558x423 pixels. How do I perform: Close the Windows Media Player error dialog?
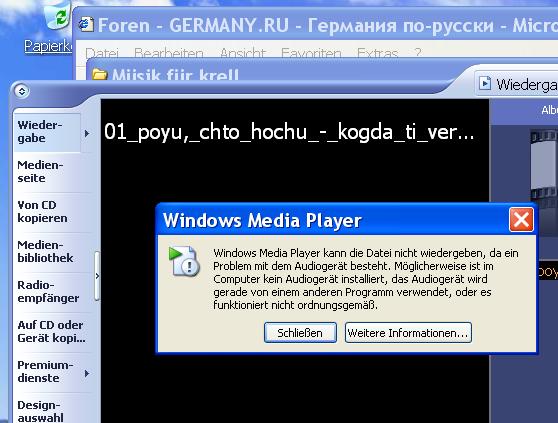tap(521, 220)
